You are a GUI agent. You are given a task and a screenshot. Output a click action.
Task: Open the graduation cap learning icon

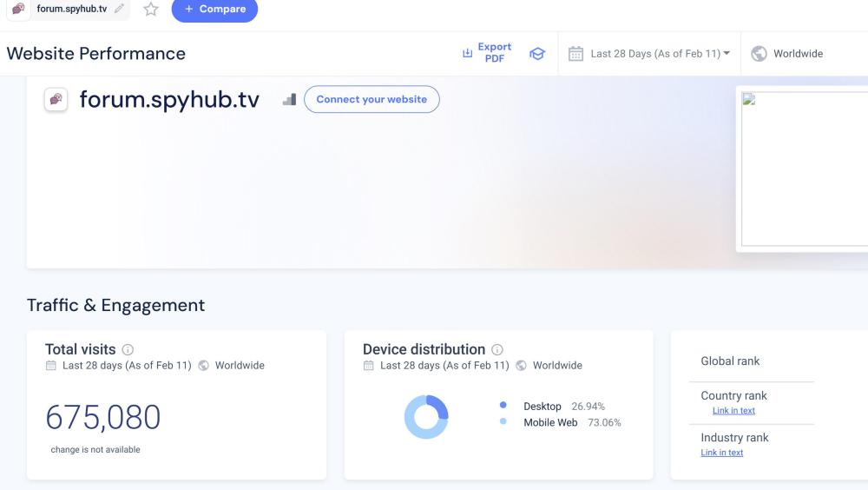(537, 54)
